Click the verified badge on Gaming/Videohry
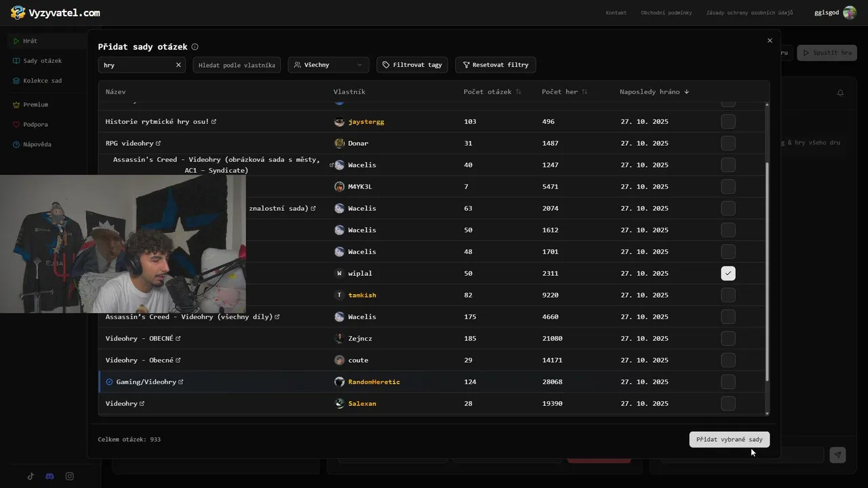This screenshot has height=488, width=868. coord(109,382)
